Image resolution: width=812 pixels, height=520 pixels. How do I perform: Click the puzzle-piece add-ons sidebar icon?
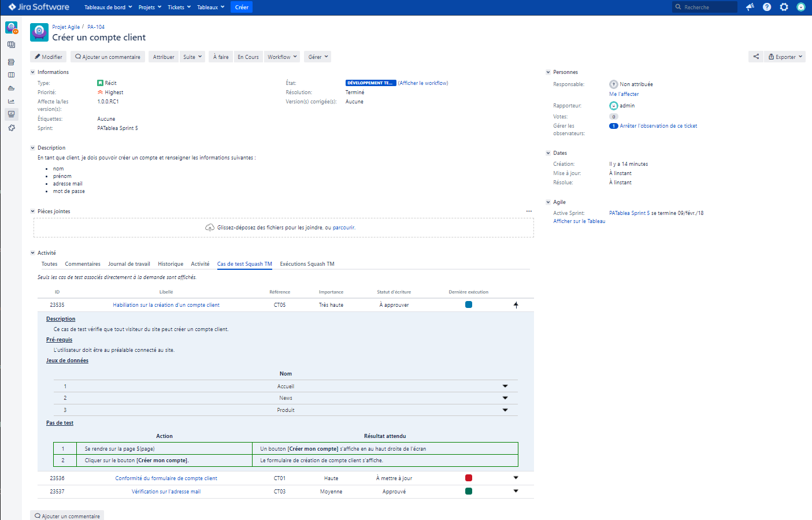11,128
